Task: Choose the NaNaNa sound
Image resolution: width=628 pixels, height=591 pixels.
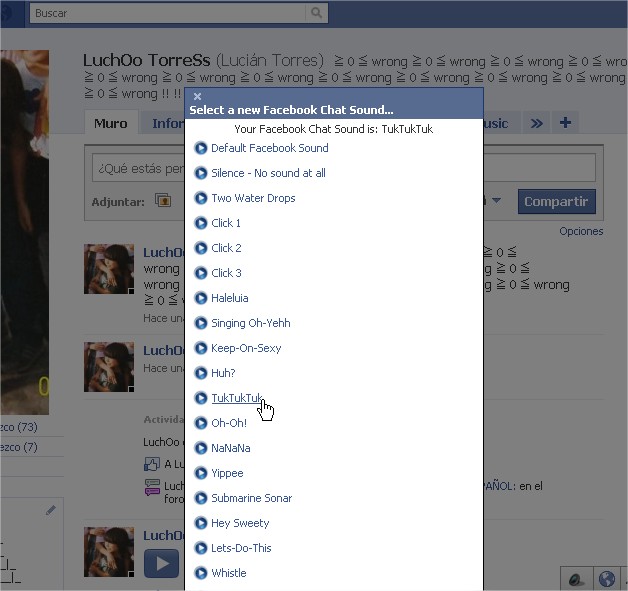Action: click(231, 448)
